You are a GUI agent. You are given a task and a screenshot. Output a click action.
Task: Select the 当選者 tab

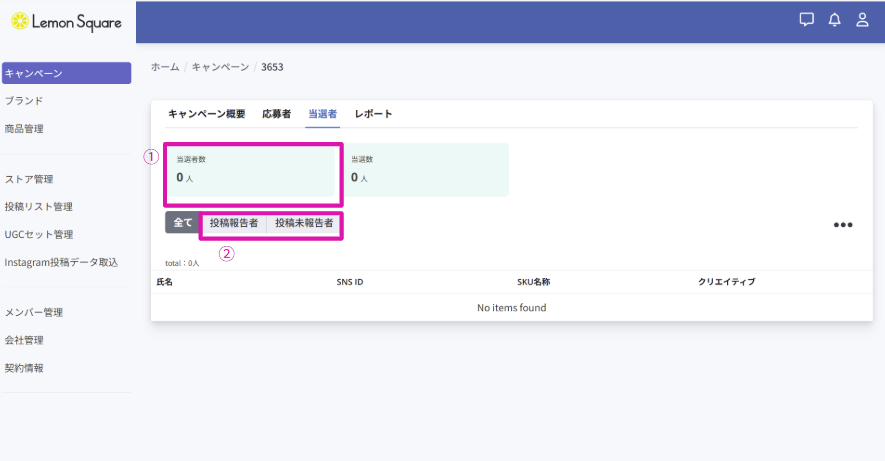(322, 114)
